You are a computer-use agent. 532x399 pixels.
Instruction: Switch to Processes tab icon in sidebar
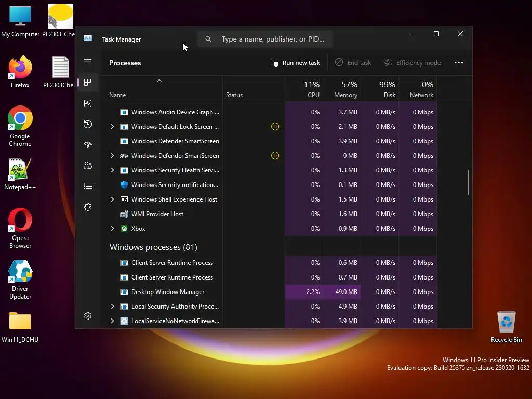[x=88, y=83]
